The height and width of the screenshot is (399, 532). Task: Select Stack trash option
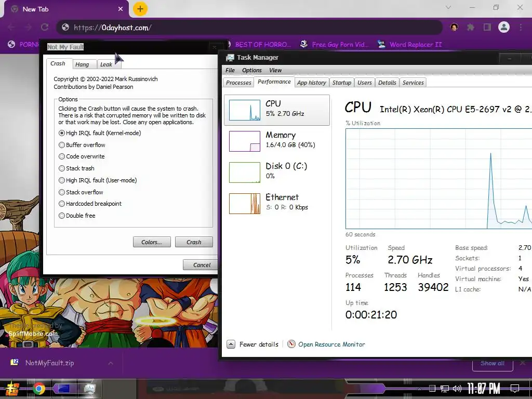pyautogui.click(x=76, y=168)
